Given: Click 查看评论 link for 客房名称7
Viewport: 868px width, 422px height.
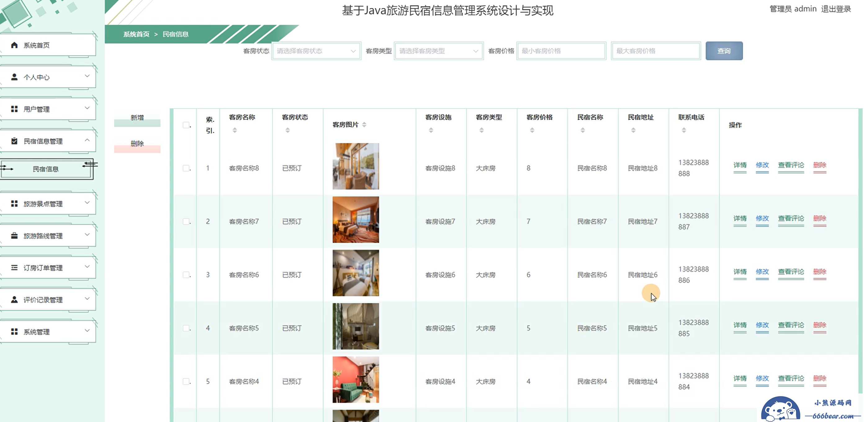Looking at the screenshot, I should [791, 219].
